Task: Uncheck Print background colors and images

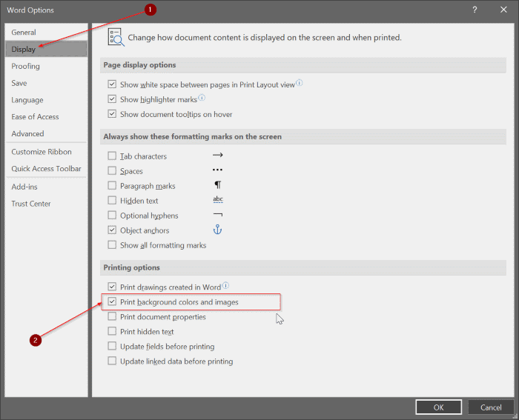Action: click(112, 301)
